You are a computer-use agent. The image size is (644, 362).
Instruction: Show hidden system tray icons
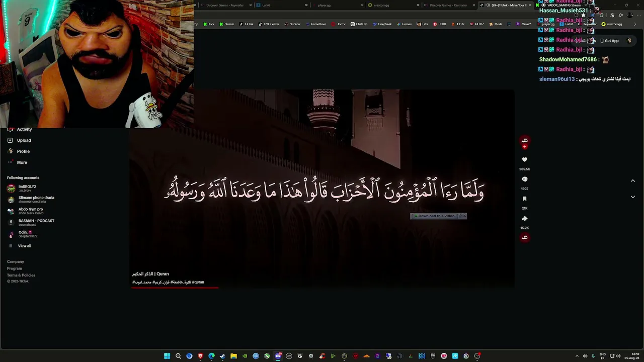click(x=577, y=356)
